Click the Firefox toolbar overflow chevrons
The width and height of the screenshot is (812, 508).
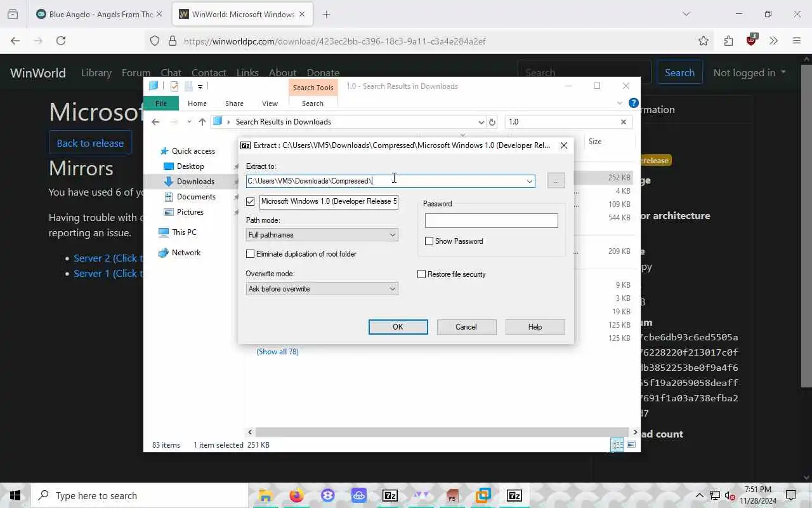click(773, 41)
